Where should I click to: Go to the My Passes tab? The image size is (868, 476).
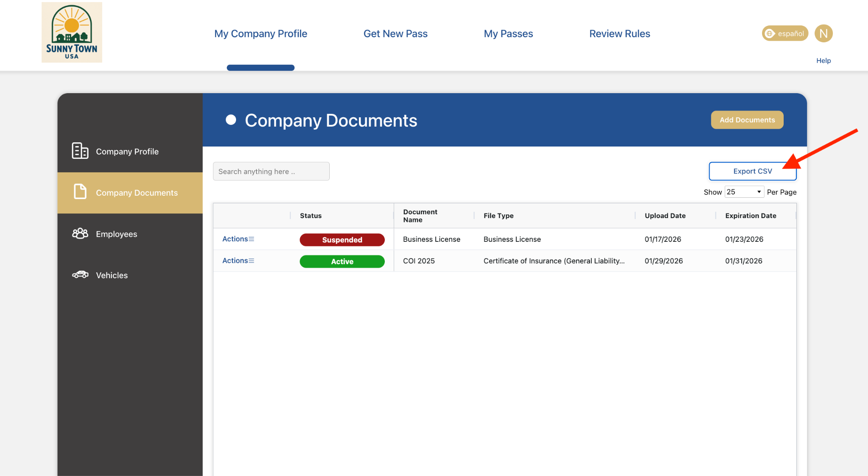pos(508,34)
